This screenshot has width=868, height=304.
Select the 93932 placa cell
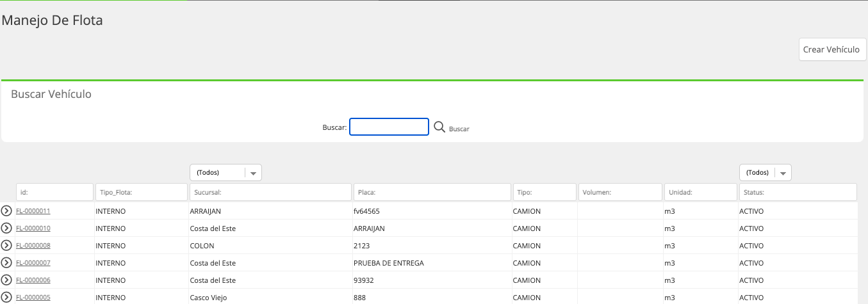coord(364,280)
